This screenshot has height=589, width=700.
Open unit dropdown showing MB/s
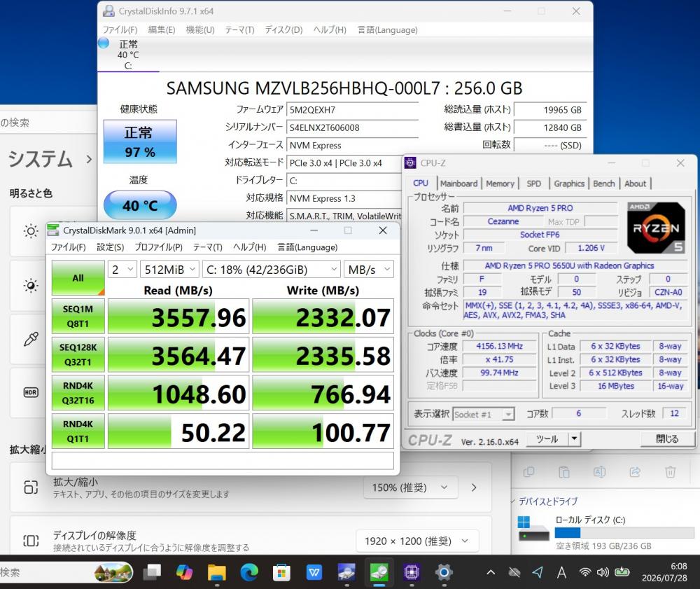[369, 270]
